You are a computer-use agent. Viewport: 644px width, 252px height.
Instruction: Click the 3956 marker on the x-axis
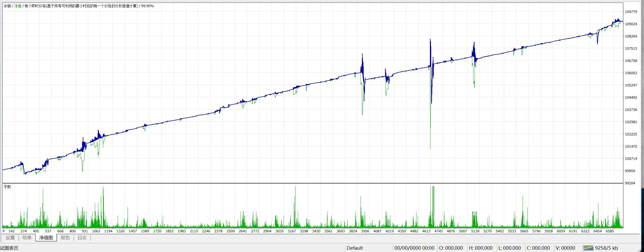[x=365, y=231]
